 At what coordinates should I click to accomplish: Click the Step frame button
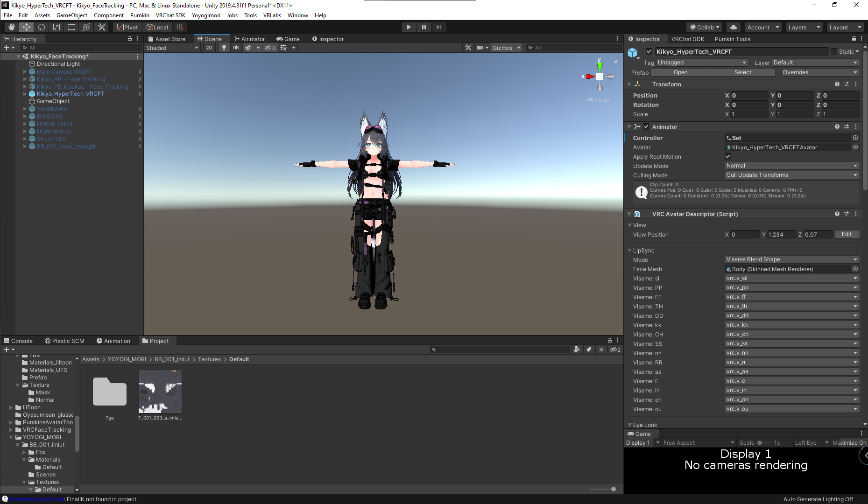[438, 27]
